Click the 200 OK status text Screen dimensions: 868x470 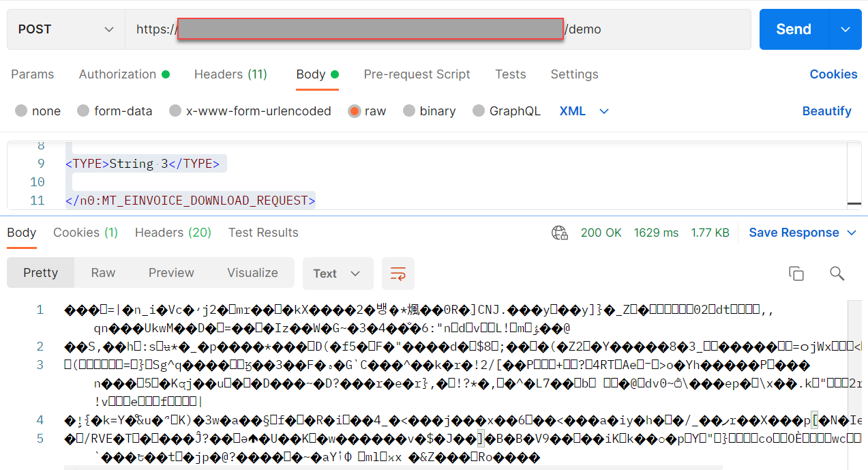(601, 233)
